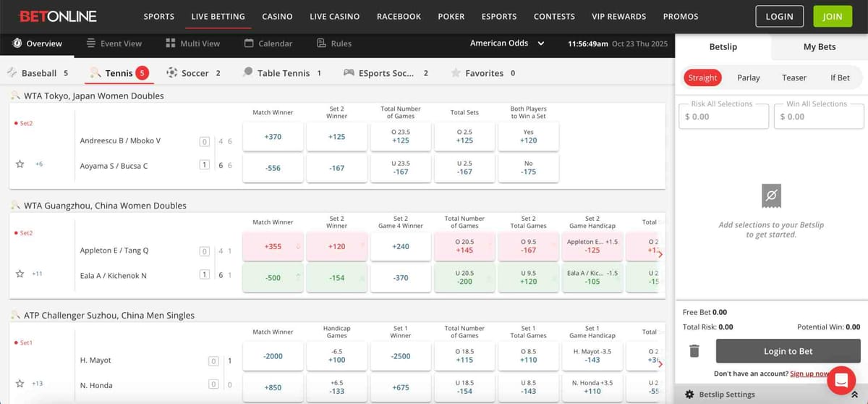Bet H. Mayot match winner -2000
This screenshot has width=868, height=404.
point(273,356)
